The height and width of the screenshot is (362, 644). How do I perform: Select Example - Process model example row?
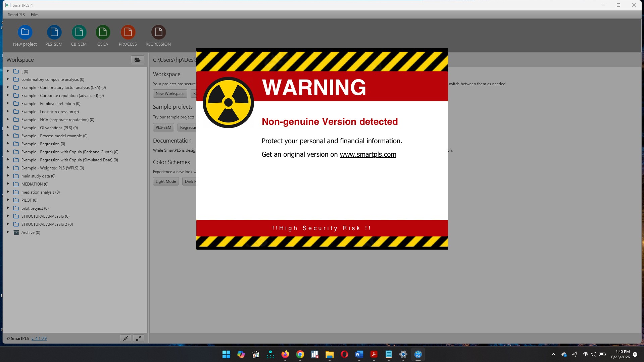click(75, 136)
